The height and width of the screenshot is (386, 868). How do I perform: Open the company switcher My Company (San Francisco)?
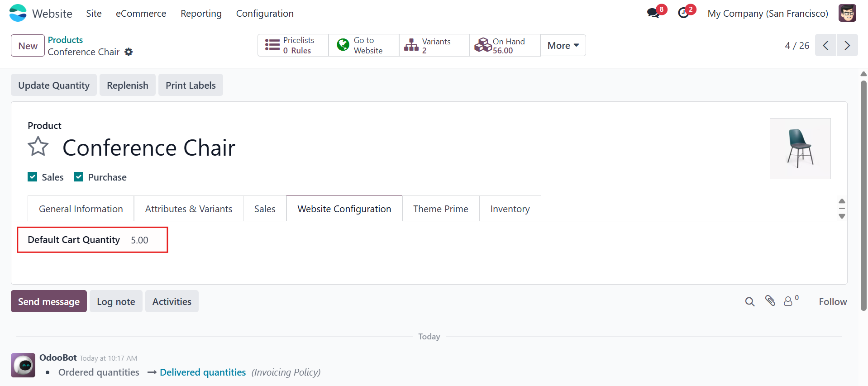(x=768, y=14)
